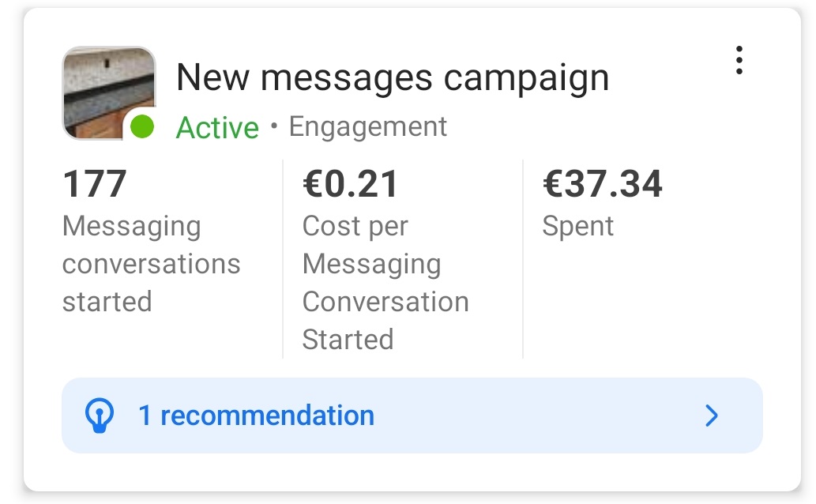This screenshot has height=504, width=816.
Task: Select the 177 conversations count
Action: pyautogui.click(x=95, y=184)
